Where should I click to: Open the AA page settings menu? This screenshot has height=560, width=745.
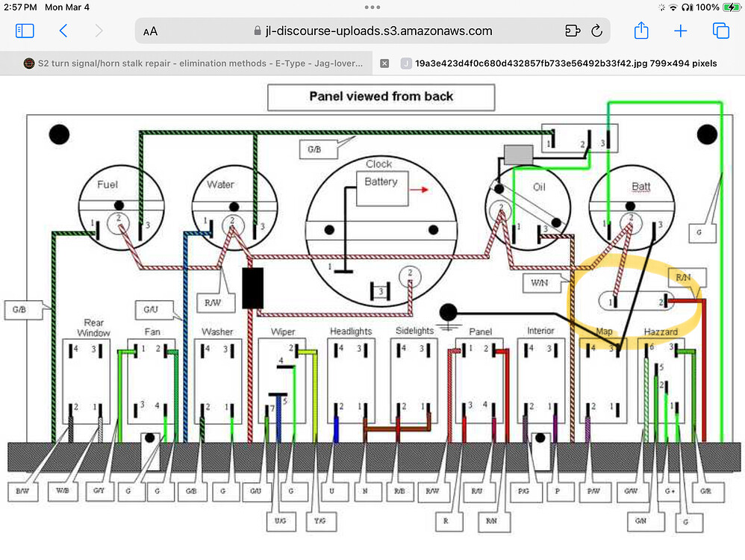[x=150, y=31]
